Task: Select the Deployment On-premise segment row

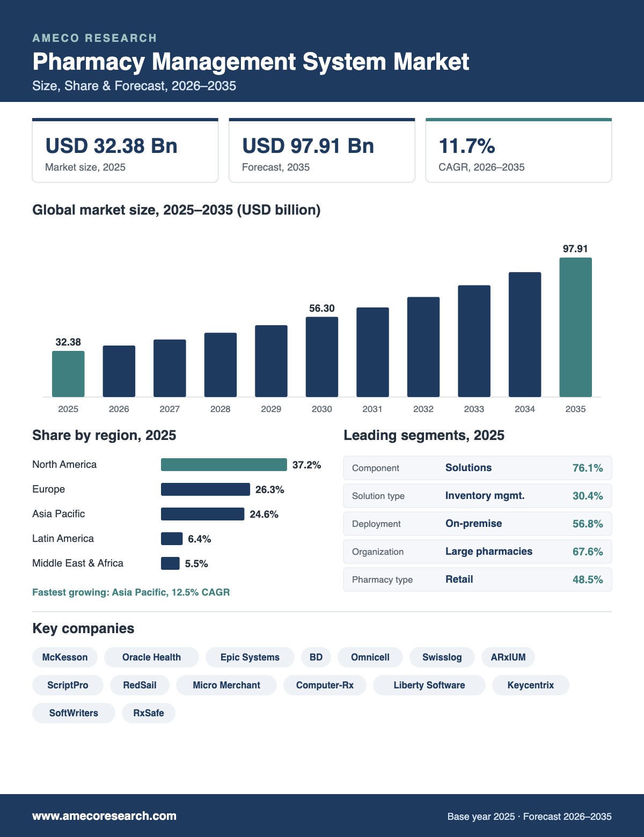Action: pos(478,524)
